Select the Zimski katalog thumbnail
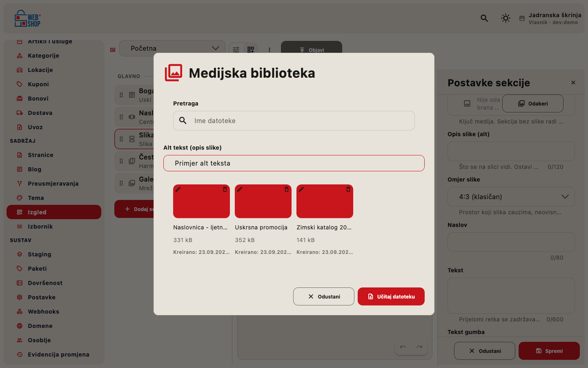The height and width of the screenshot is (368, 588). pyautogui.click(x=325, y=201)
